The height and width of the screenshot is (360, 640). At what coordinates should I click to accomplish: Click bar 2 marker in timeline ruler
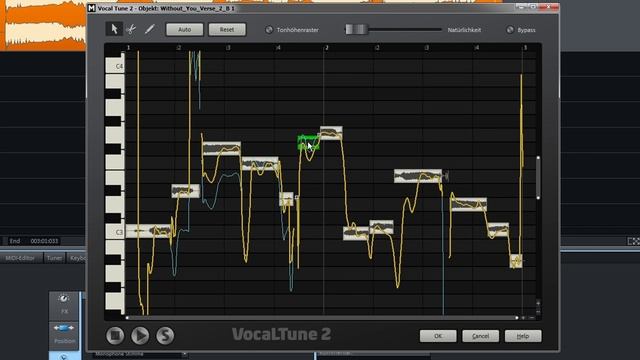click(x=327, y=48)
